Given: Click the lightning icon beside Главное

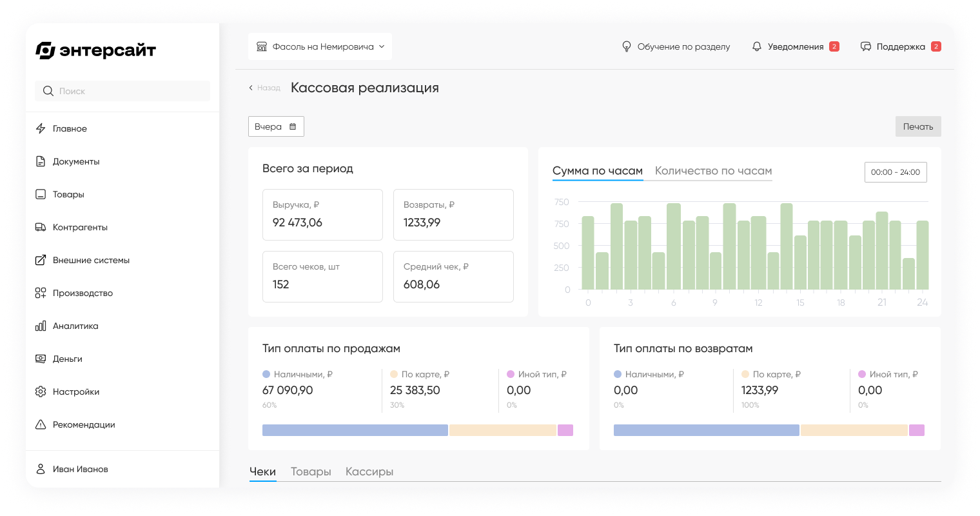Looking at the screenshot, I should [41, 128].
